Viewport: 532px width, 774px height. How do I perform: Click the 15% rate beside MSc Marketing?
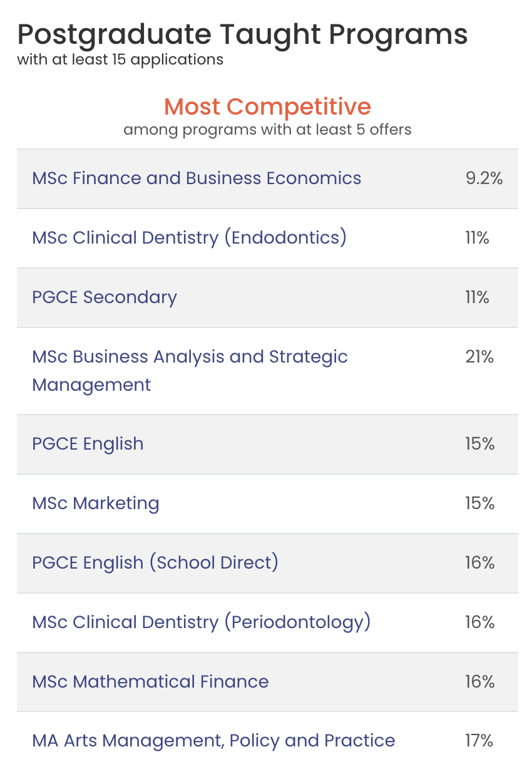click(479, 503)
